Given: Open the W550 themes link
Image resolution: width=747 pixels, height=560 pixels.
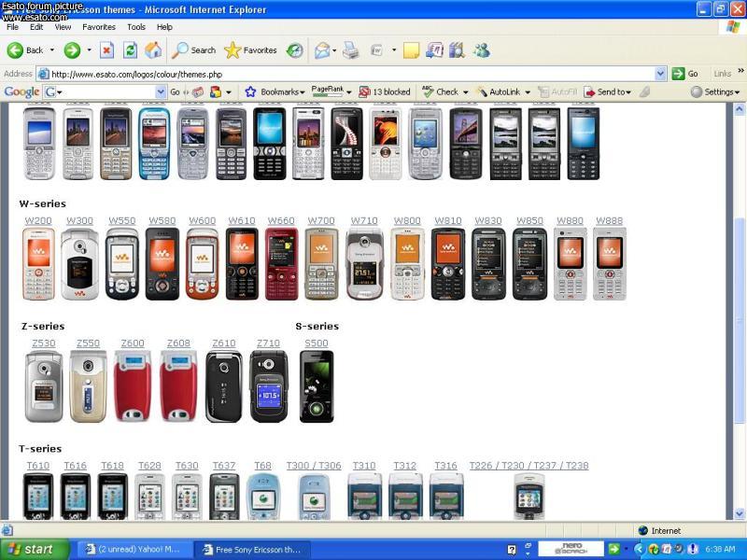Looking at the screenshot, I should [122, 221].
